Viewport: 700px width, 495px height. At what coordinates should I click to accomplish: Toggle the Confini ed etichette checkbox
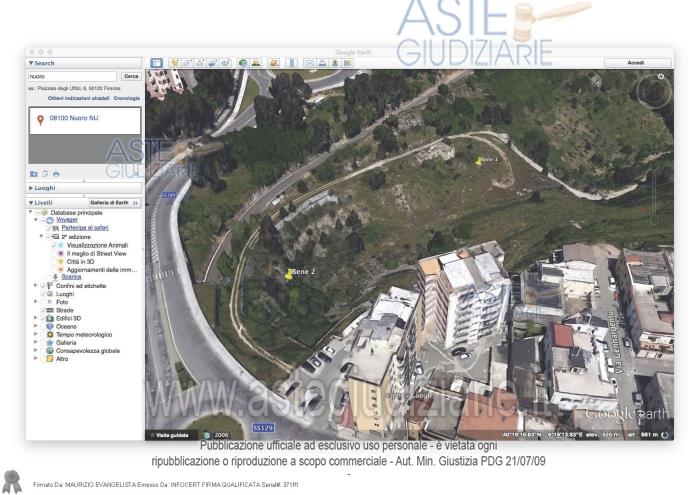click(x=42, y=286)
